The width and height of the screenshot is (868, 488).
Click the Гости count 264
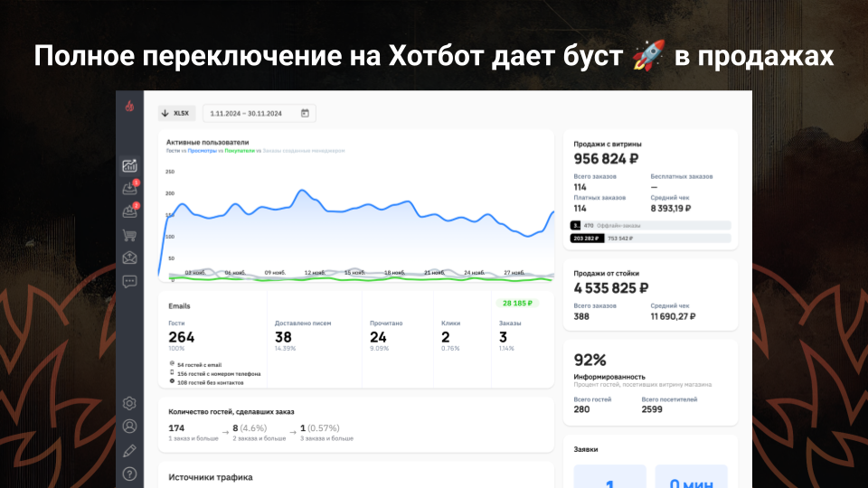[181, 337]
